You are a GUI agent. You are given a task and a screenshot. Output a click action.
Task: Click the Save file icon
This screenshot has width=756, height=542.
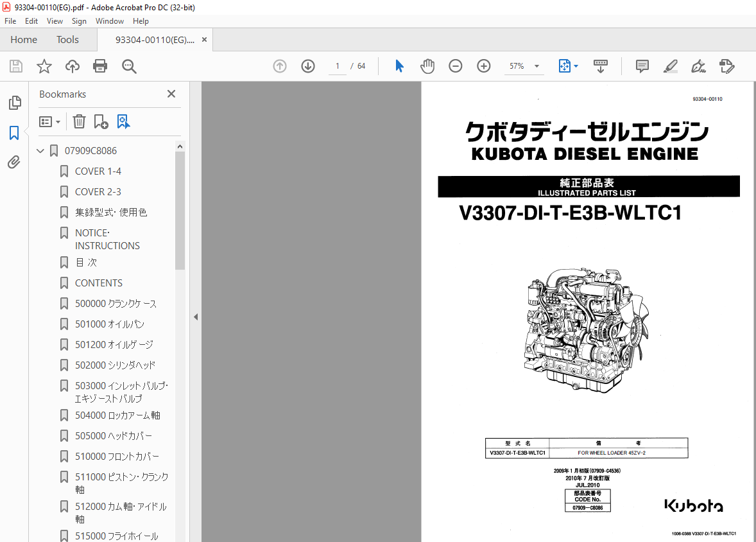16,66
